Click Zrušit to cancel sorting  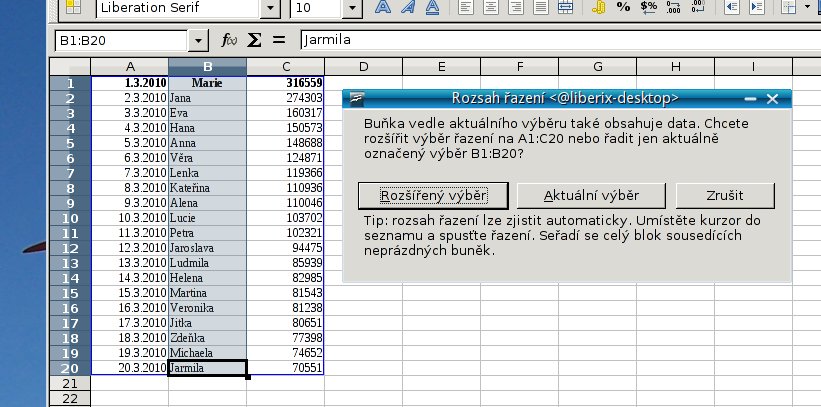(x=725, y=196)
